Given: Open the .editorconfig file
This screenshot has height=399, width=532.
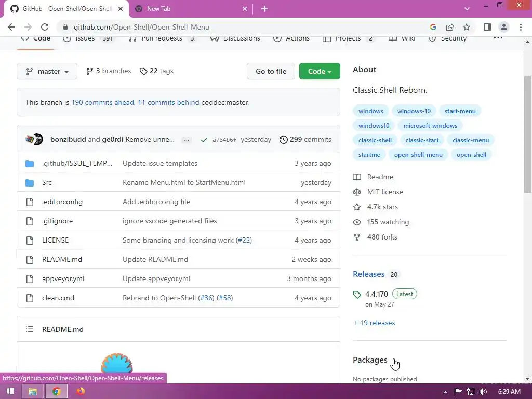Looking at the screenshot, I should pyautogui.click(x=62, y=202).
